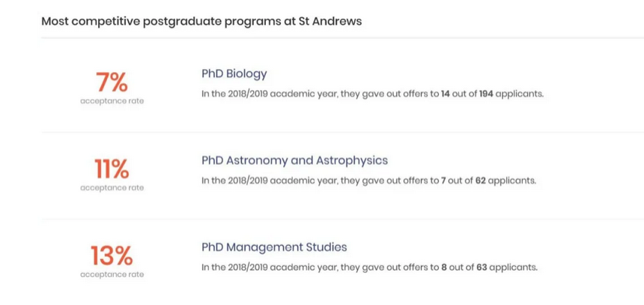This screenshot has width=644, height=305.
Task: Click the 7% acceptance rate figure
Action: pyautogui.click(x=112, y=82)
